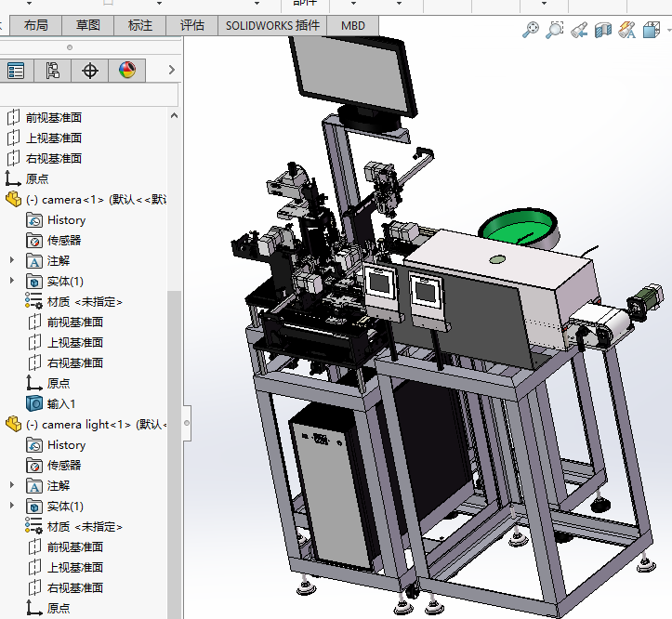The height and width of the screenshot is (619, 672).
Task: Expand 实体(1) folder under camera
Action: 12,281
